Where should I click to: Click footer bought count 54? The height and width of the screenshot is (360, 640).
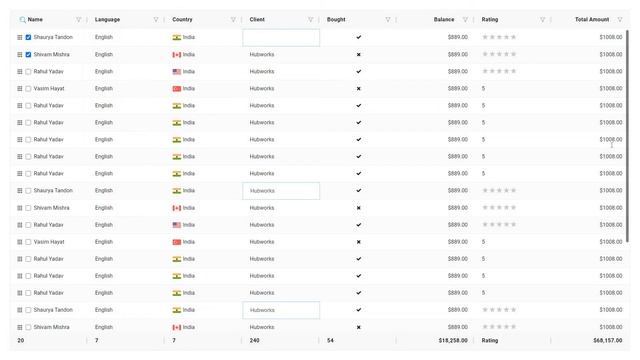click(x=330, y=340)
